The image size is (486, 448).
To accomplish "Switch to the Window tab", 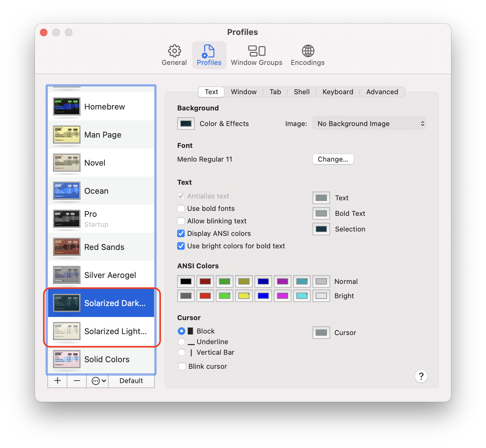I will coord(244,92).
